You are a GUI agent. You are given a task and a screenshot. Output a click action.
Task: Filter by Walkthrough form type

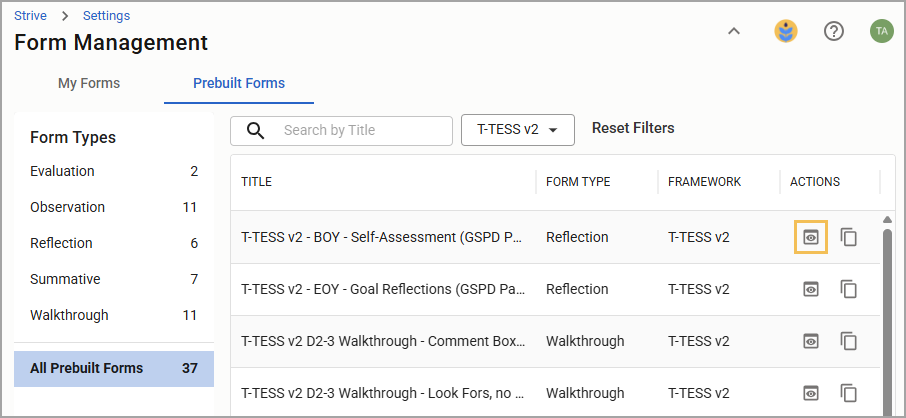click(x=114, y=315)
